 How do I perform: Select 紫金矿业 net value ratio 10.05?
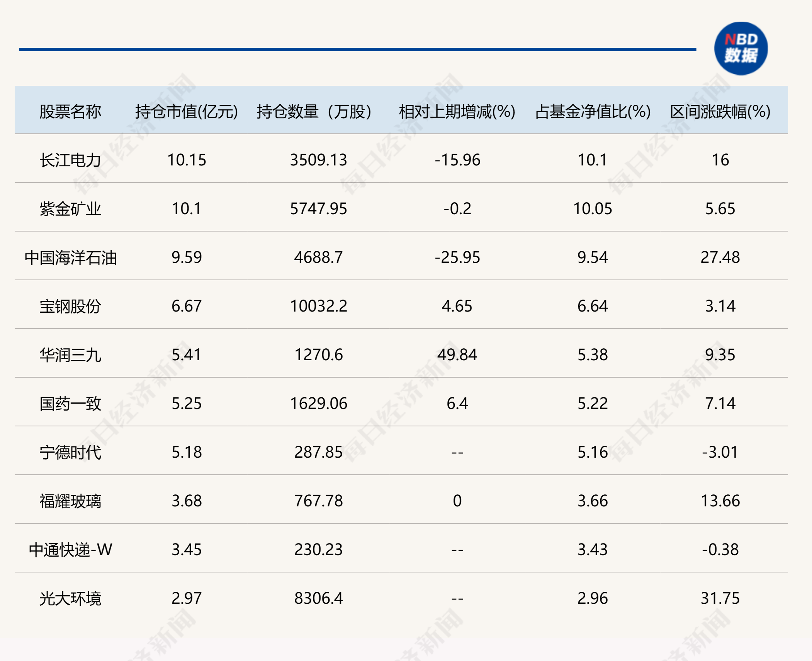pos(593,209)
